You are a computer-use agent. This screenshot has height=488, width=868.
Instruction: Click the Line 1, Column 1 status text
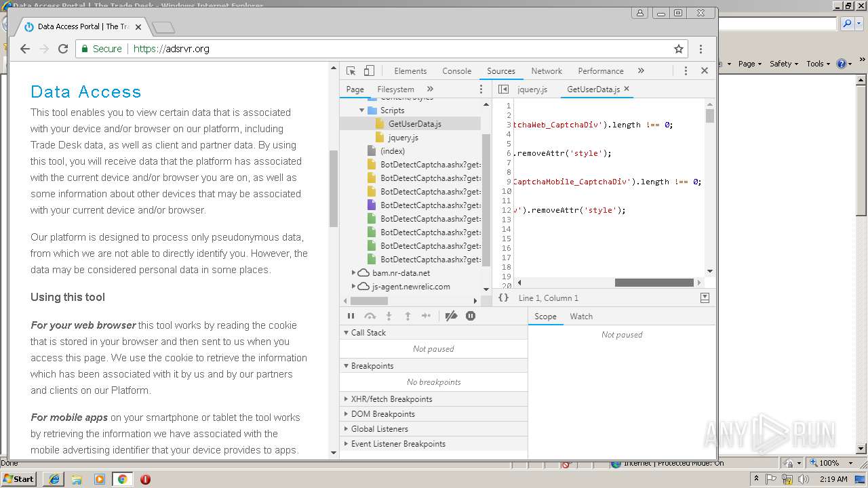click(x=549, y=298)
